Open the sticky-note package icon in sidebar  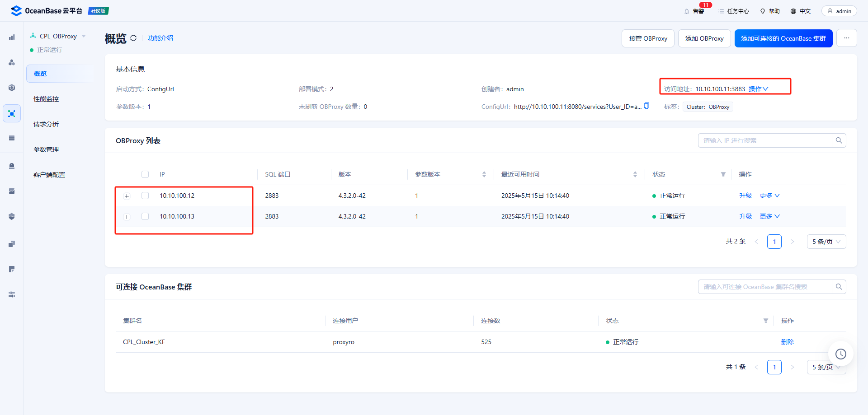coord(12,269)
